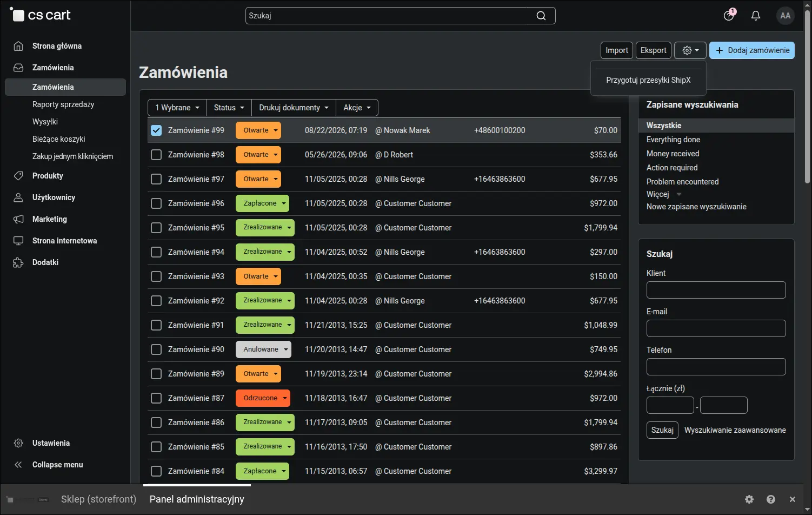
Task: Click the Dodaj zamówienie button
Action: 752,50
